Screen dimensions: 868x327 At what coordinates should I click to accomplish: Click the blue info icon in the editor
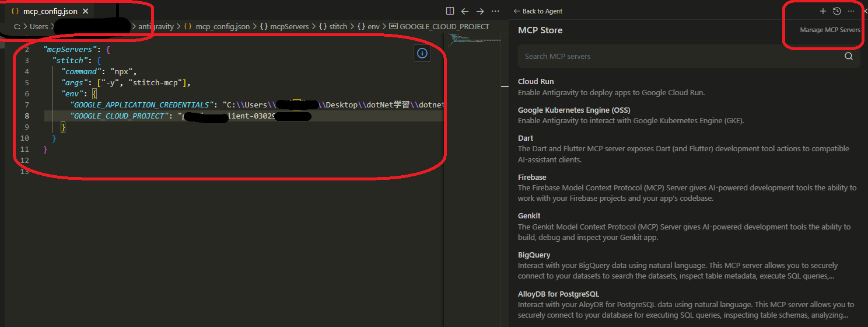[422, 53]
